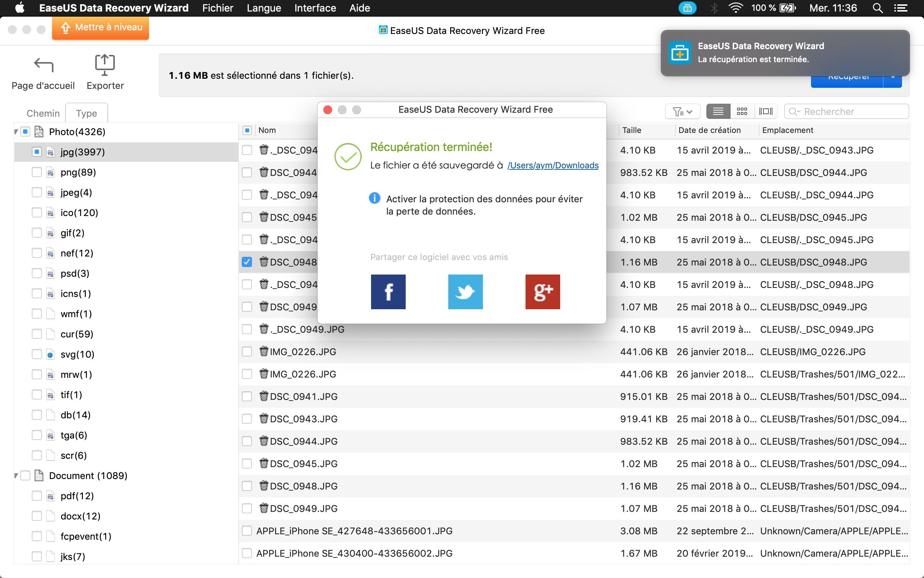Select the nef(12) tree item

(x=77, y=253)
